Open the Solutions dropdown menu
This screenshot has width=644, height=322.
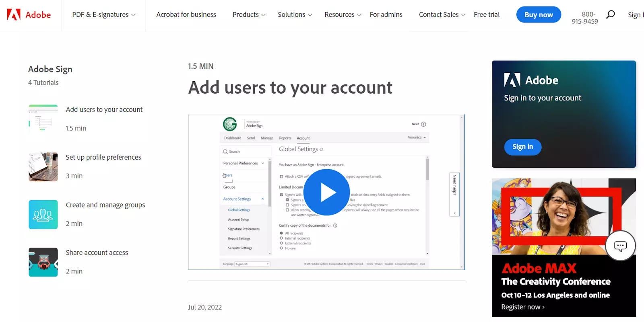pyautogui.click(x=295, y=15)
